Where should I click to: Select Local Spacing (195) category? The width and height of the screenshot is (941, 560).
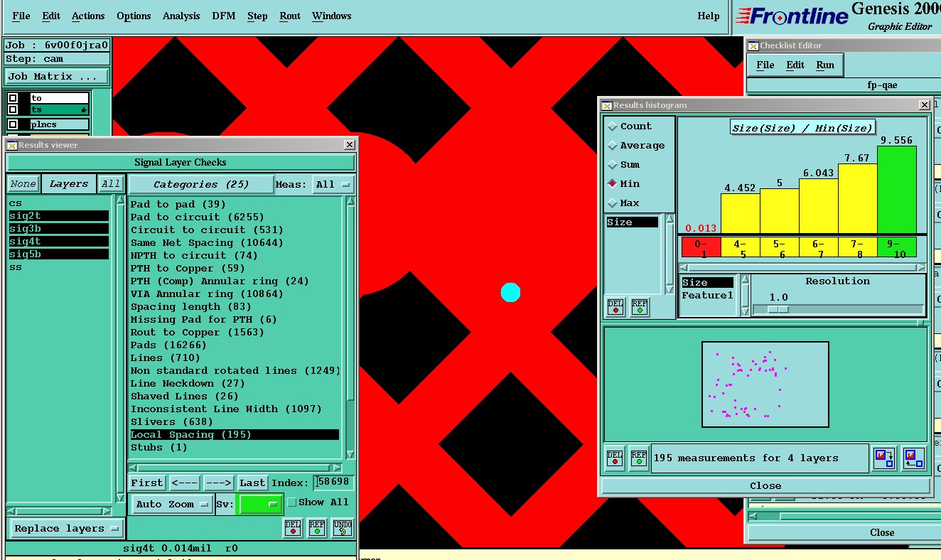click(235, 435)
